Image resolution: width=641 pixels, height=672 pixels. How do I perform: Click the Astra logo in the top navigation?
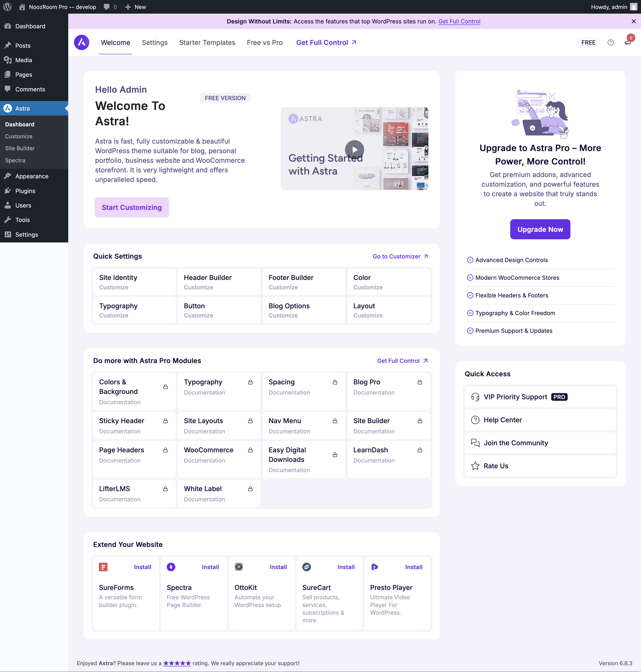point(81,42)
